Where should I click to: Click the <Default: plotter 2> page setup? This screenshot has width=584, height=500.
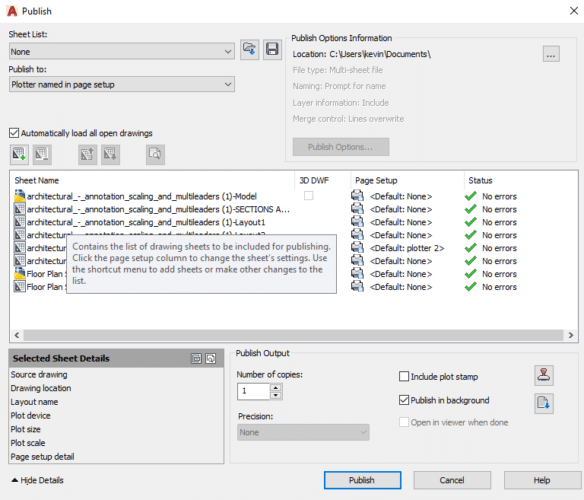[x=407, y=248]
